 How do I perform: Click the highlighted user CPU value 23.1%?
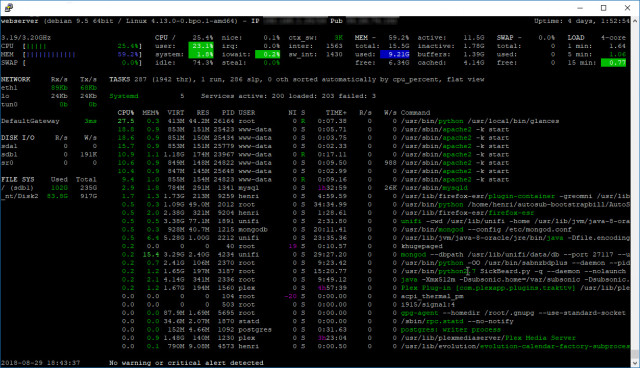[x=201, y=46]
